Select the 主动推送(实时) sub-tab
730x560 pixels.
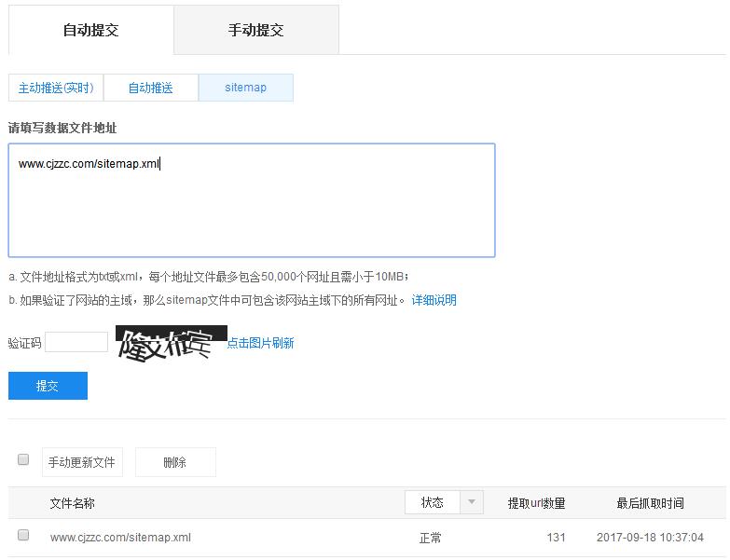[56, 88]
